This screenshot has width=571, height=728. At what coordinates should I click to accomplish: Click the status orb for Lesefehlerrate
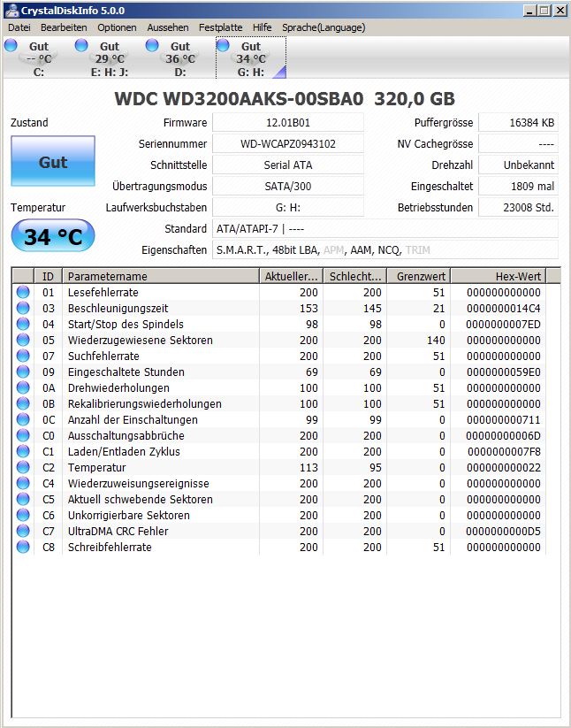click(23, 292)
